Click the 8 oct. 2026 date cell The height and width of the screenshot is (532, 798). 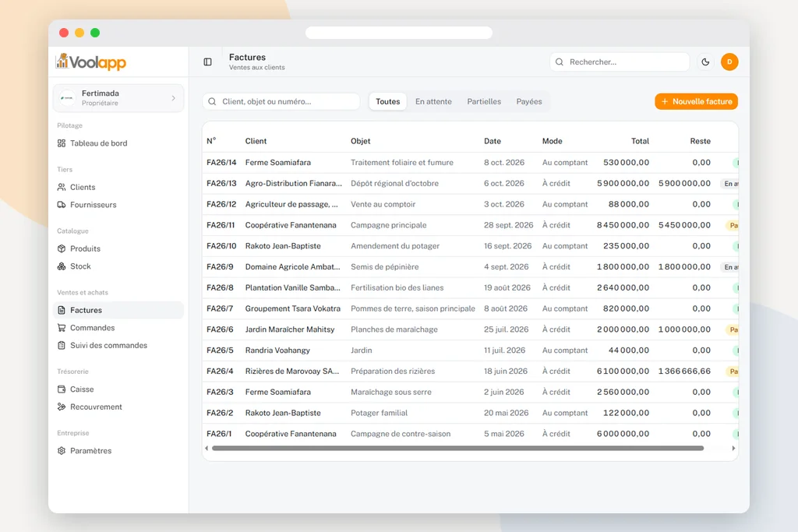pos(504,163)
